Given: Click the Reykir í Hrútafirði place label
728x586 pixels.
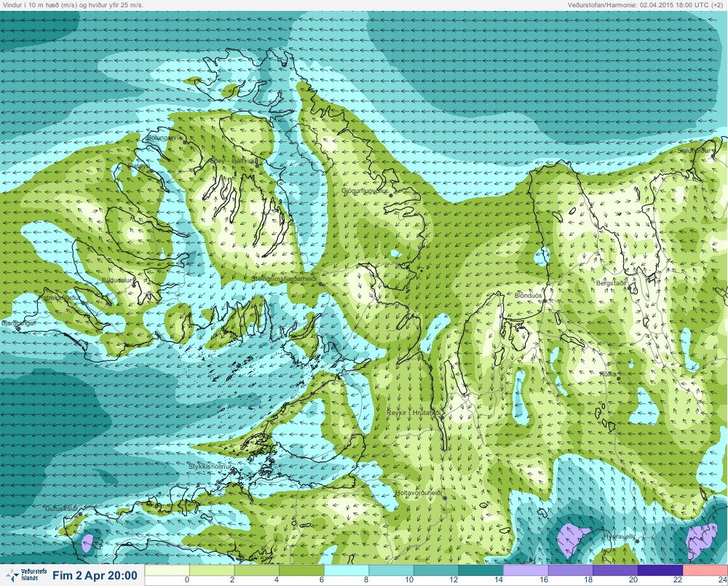Looking at the screenshot, I should (x=414, y=412).
